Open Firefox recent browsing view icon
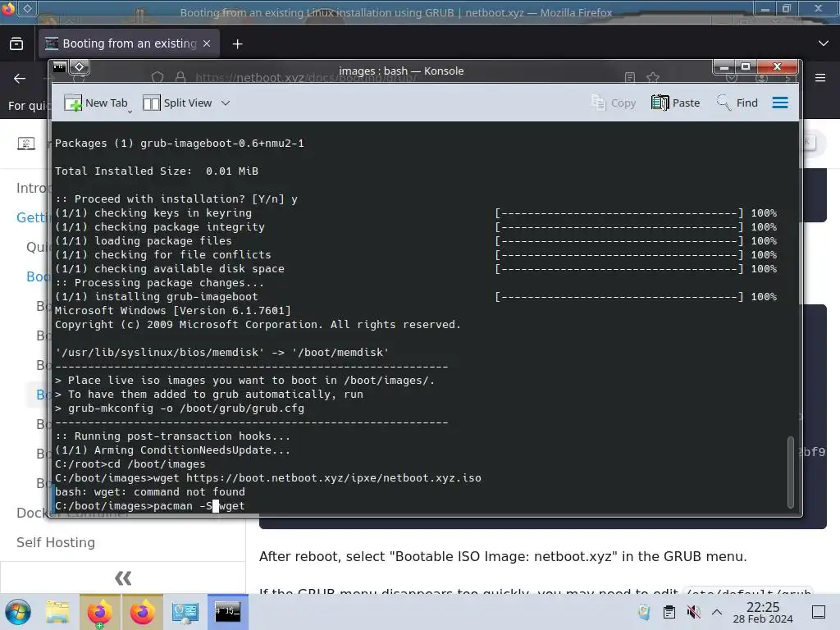The height and width of the screenshot is (630, 840). (16, 44)
